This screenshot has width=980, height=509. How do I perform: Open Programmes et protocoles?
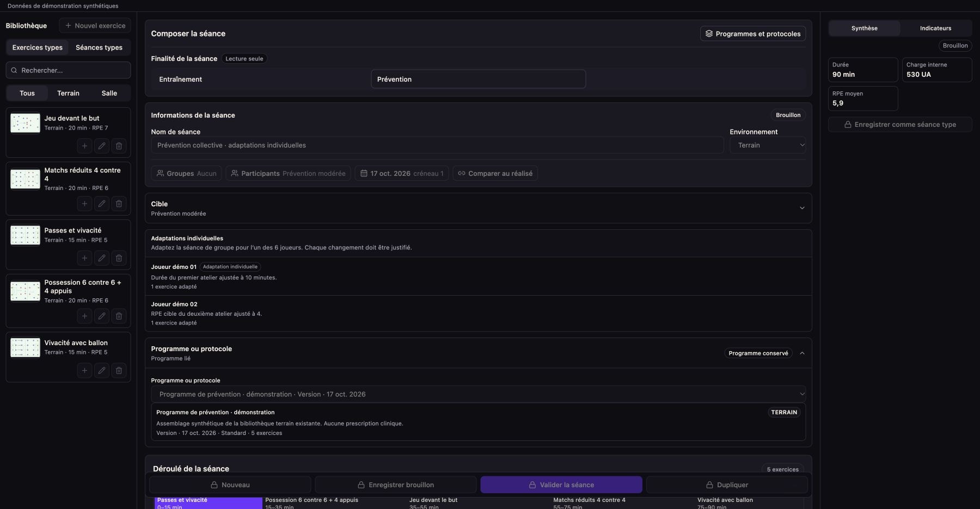(753, 34)
